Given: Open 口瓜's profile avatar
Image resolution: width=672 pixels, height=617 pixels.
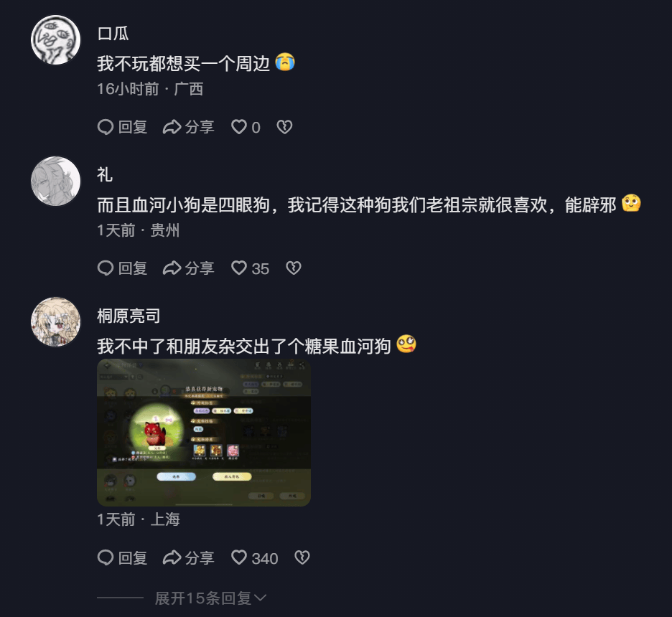Looking at the screenshot, I should pyautogui.click(x=56, y=40).
